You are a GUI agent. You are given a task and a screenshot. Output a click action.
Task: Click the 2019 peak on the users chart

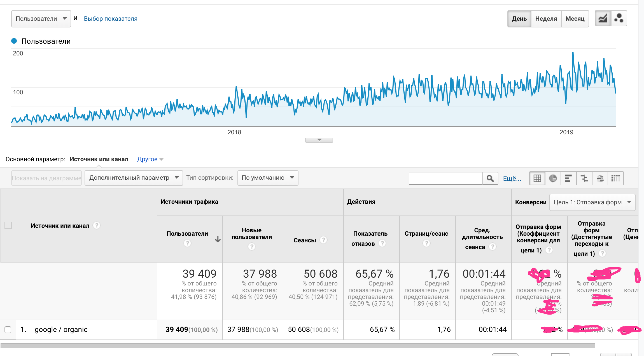(573, 53)
